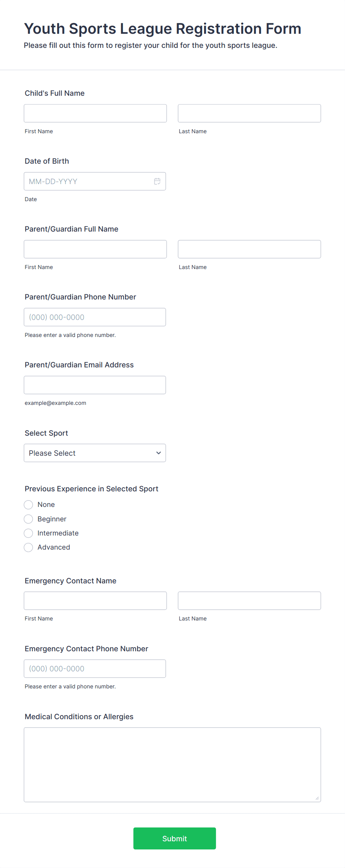Choose the Beginner experience option
This screenshot has height=868, width=345.
coord(29,519)
